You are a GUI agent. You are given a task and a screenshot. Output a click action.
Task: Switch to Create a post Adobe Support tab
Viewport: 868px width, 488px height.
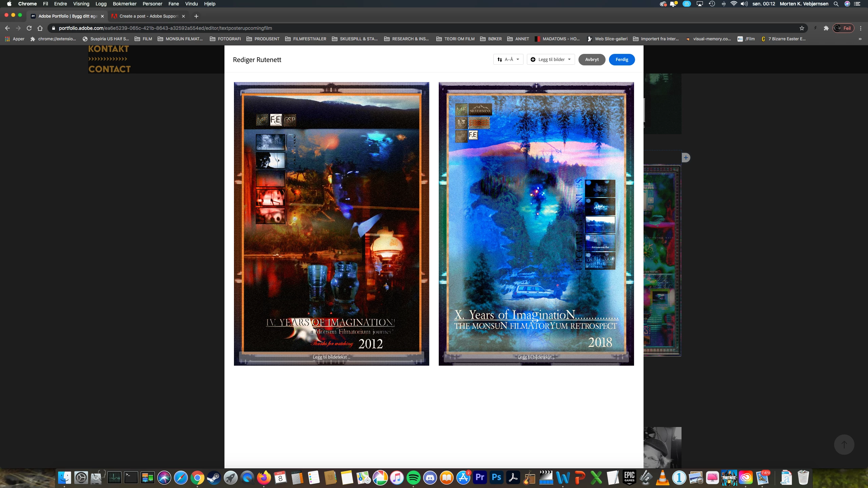tap(149, 16)
